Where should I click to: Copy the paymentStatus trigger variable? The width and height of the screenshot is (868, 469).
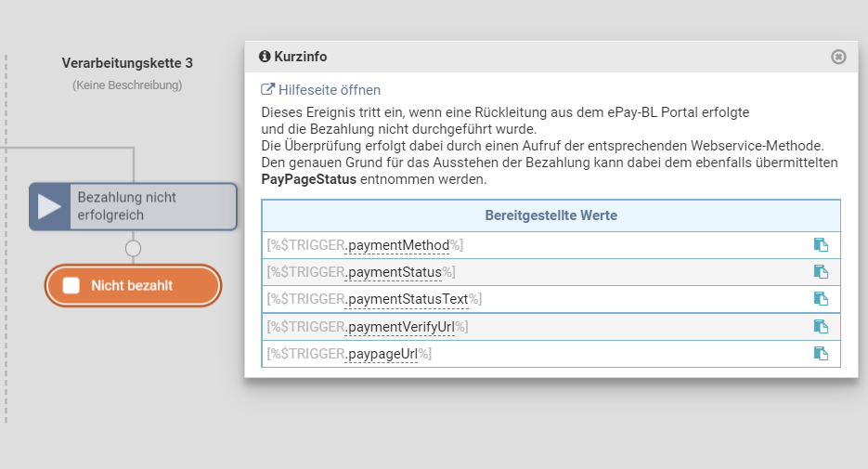coord(821,272)
